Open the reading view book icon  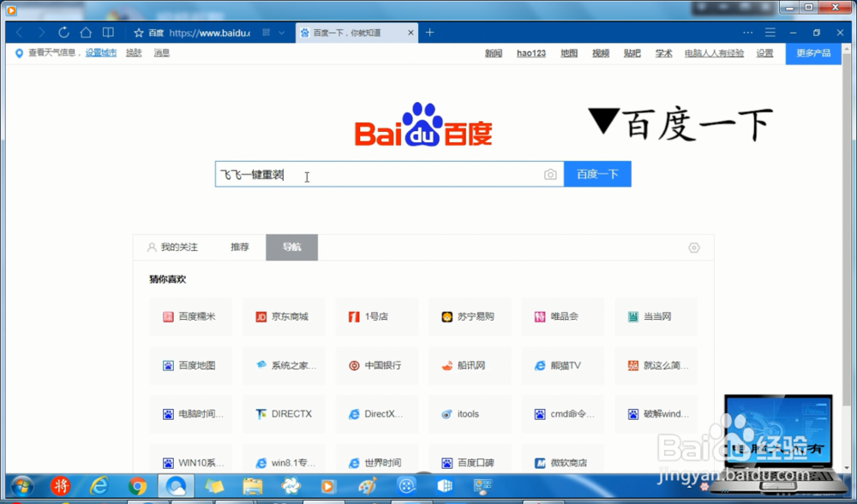point(108,33)
